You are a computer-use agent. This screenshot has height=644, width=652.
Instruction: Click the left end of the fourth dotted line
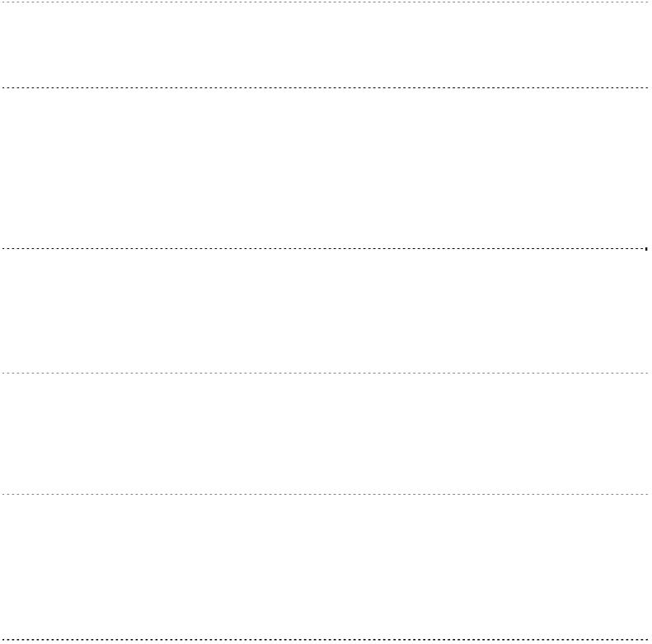(x=3, y=374)
